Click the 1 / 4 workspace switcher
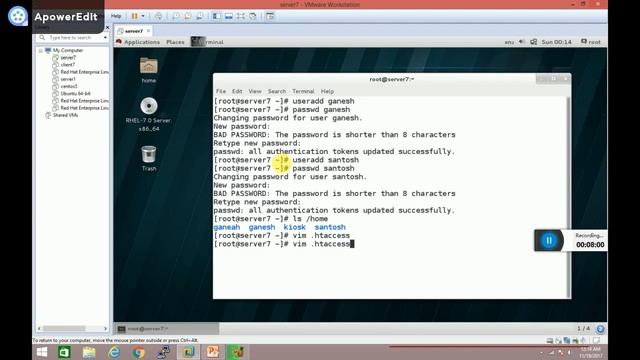The width and height of the screenshot is (640, 360). click(583, 329)
